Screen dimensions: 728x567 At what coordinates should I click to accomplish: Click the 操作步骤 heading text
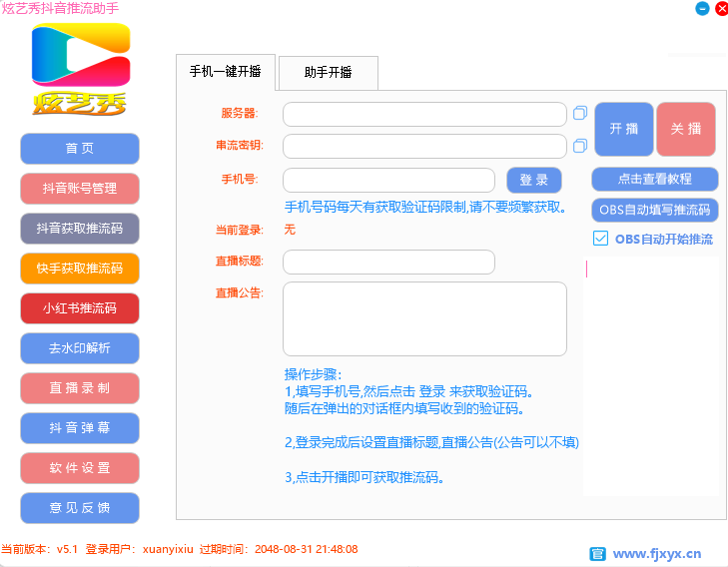tap(313, 374)
